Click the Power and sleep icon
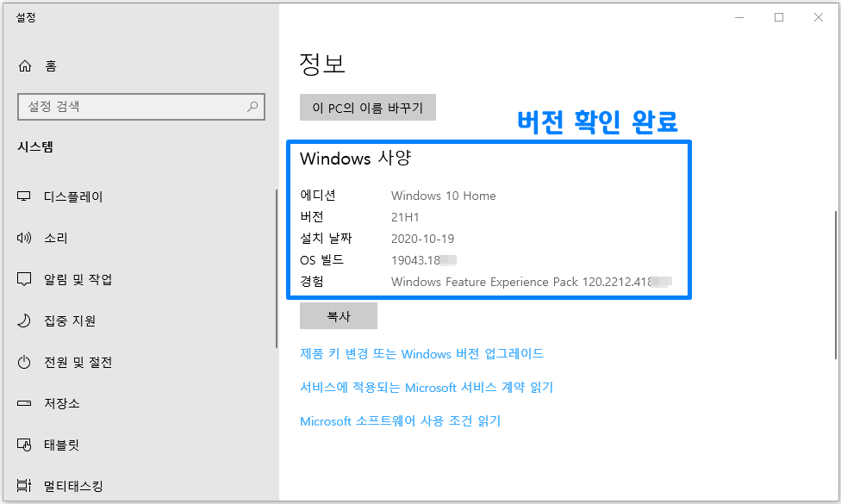The height and width of the screenshot is (504, 841). coord(24,362)
